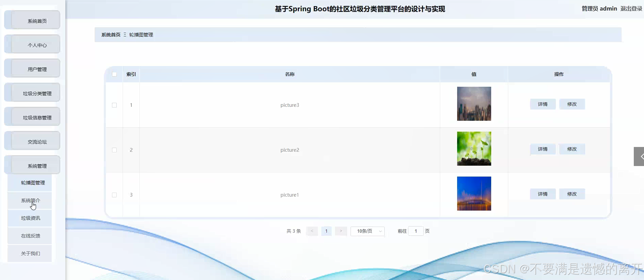Click the picture2 name cell
The image size is (644, 280).
[290, 150]
